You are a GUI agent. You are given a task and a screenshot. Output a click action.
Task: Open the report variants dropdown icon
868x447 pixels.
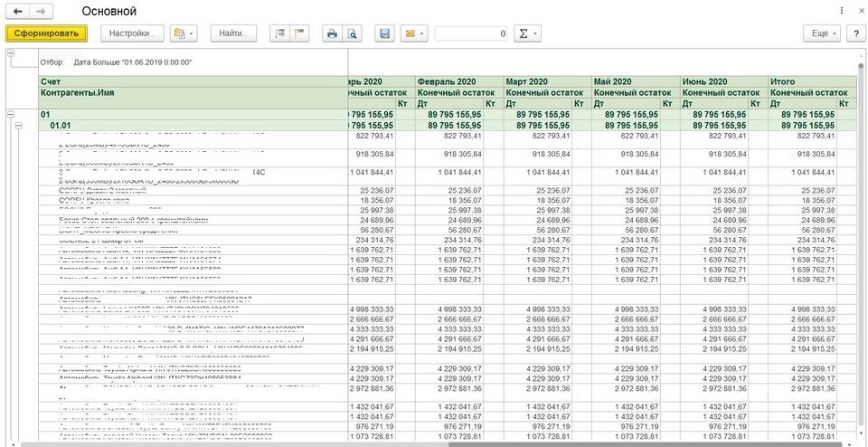(183, 33)
